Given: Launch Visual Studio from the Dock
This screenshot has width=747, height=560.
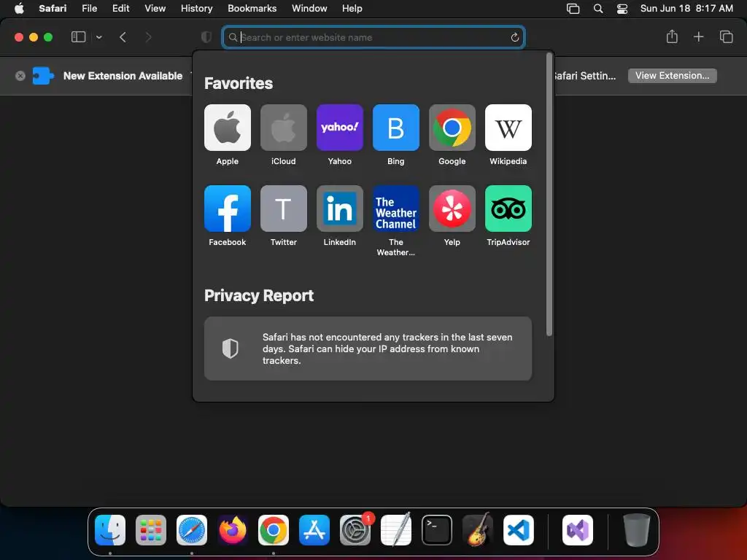Looking at the screenshot, I should click(578, 530).
